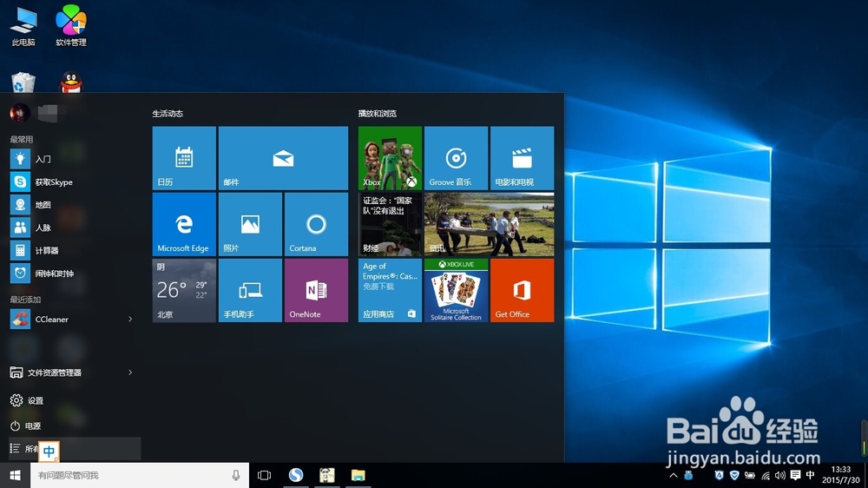
Task: Open the Store (应用商店) tile
Action: (390, 290)
